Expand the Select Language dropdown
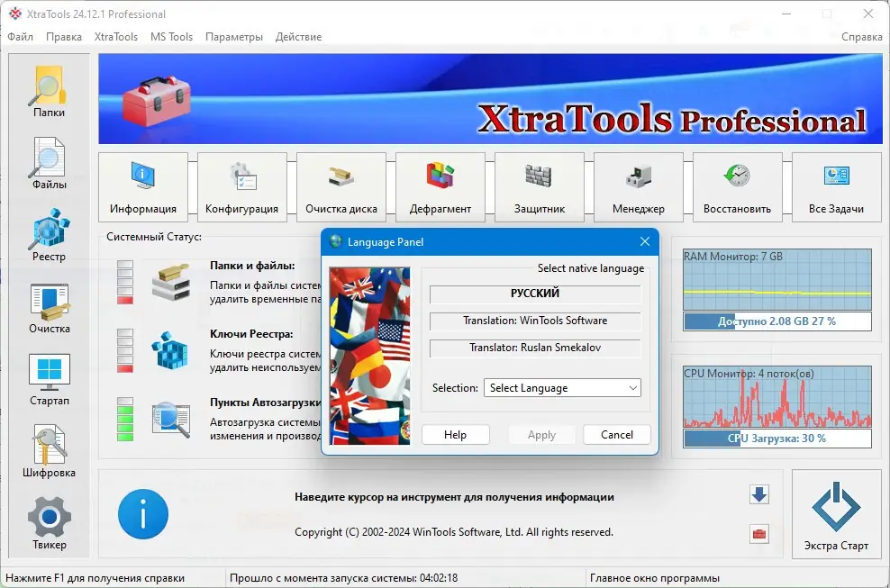Viewport: 890px width, 588px height. point(562,388)
